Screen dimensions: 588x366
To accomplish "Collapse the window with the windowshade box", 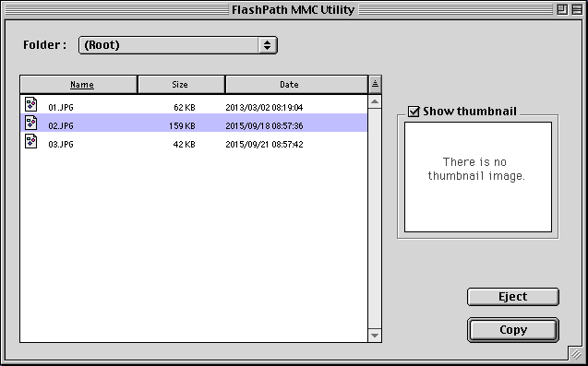I will click(577, 10).
